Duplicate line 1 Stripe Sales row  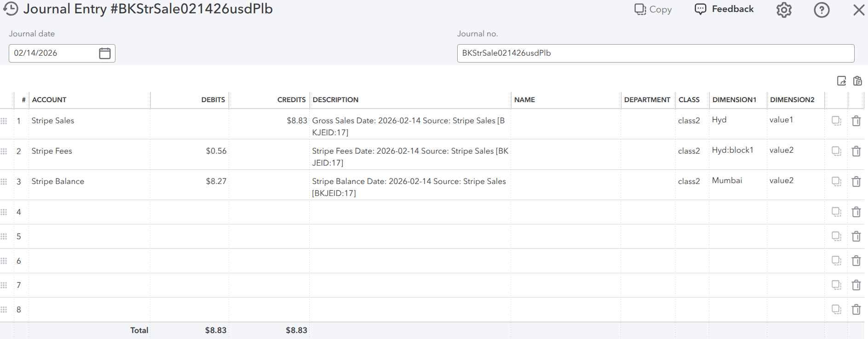[836, 121]
